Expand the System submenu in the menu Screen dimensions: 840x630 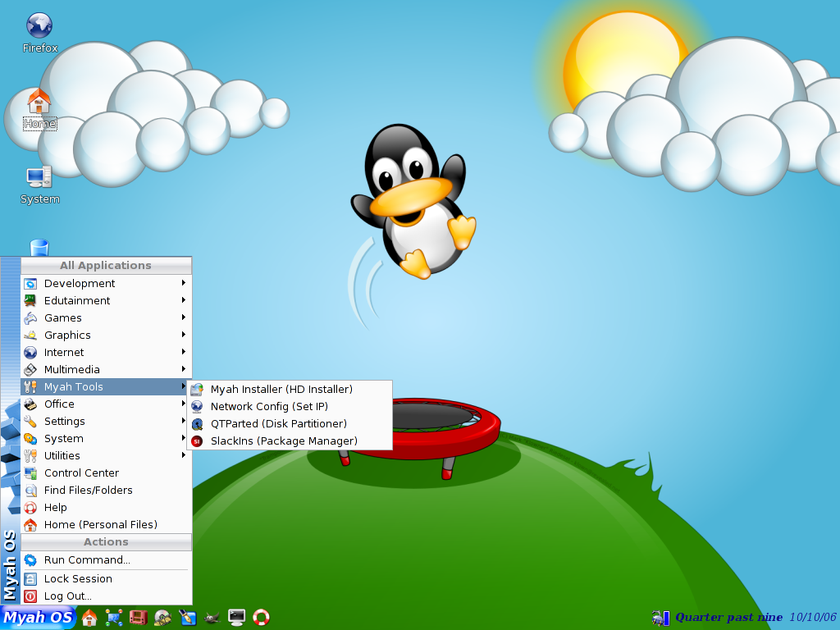(106, 438)
